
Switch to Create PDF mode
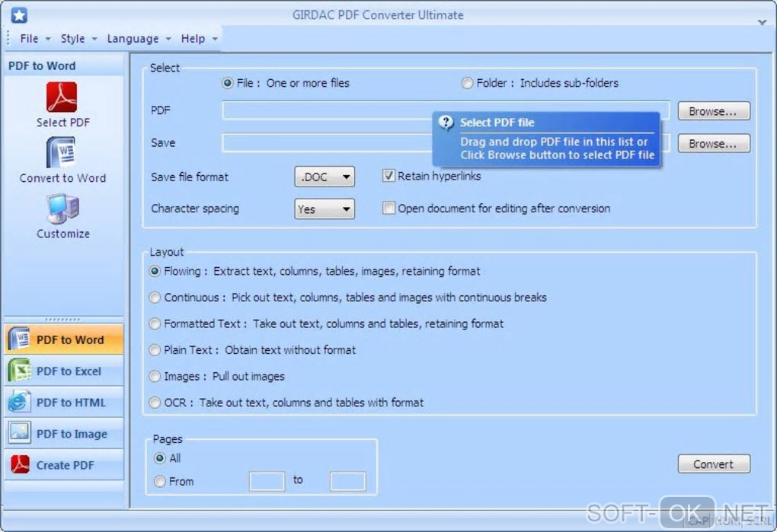(64, 465)
